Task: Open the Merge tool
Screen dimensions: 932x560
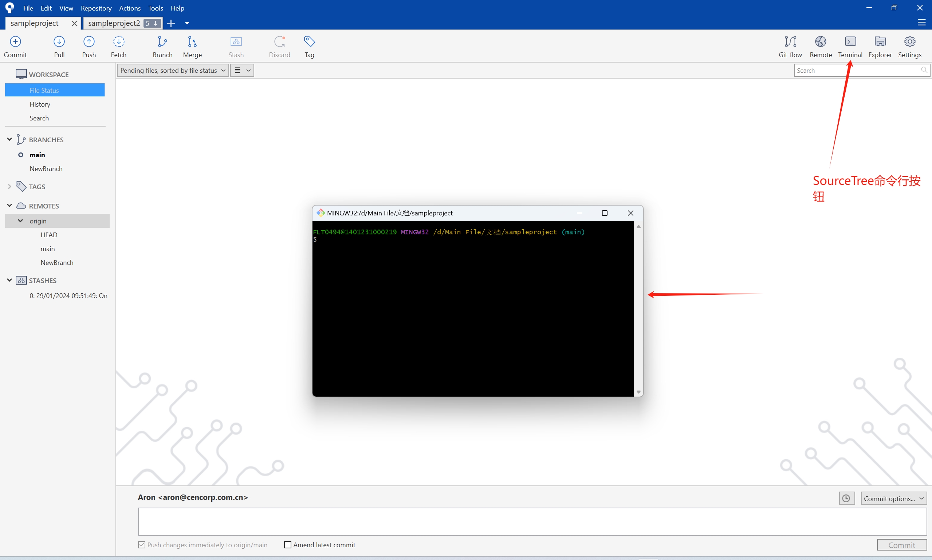Action: pyautogui.click(x=192, y=46)
